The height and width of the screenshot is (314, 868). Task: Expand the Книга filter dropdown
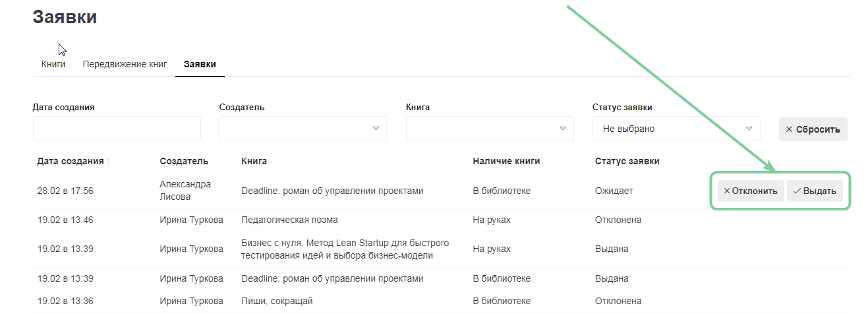(490, 129)
